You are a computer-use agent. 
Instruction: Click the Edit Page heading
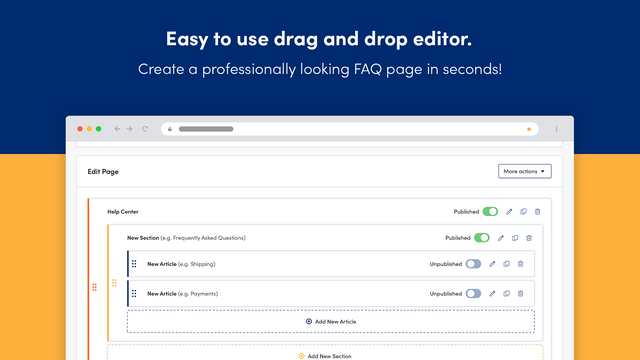click(103, 171)
